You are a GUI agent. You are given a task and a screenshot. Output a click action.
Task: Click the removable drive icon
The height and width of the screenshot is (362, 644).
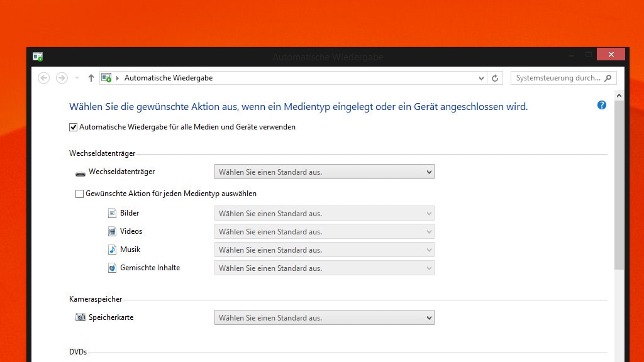point(80,173)
